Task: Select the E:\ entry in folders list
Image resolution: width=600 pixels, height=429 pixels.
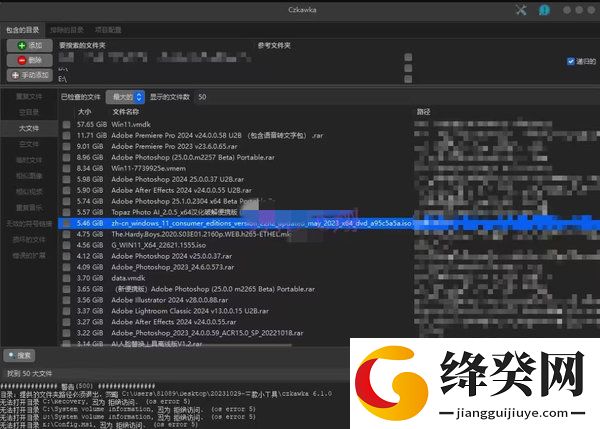Action: coord(62,79)
